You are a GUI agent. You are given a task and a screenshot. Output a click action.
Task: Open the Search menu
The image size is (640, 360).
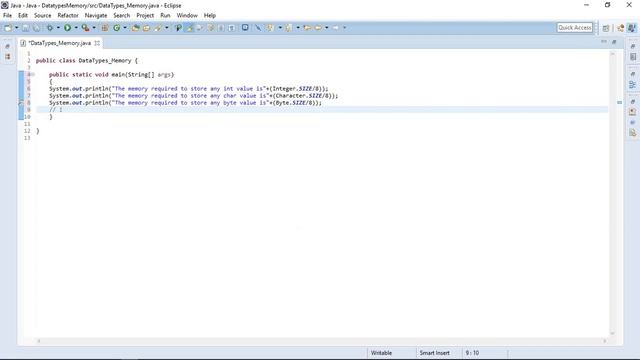122,16
